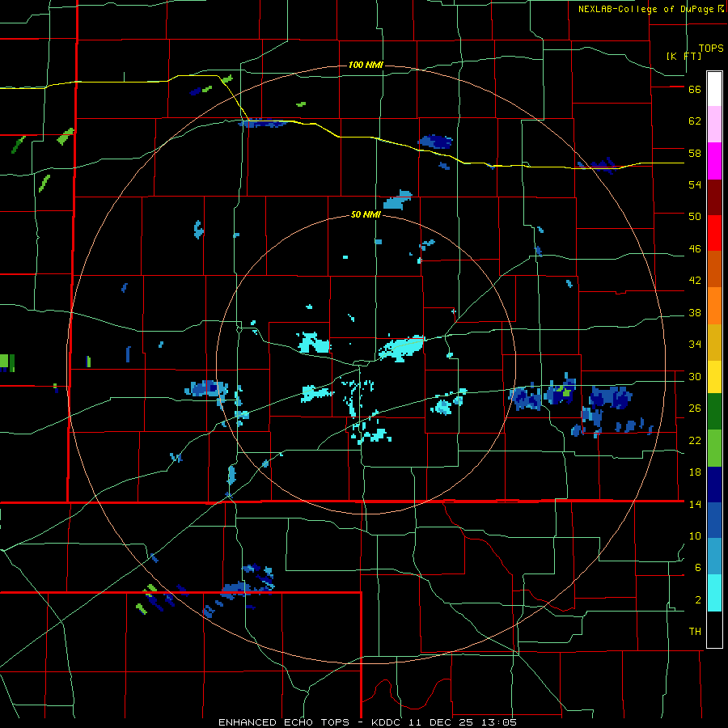728x728 pixels.
Task: Click the '38' legend scale value
Action: [x=695, y=312]
